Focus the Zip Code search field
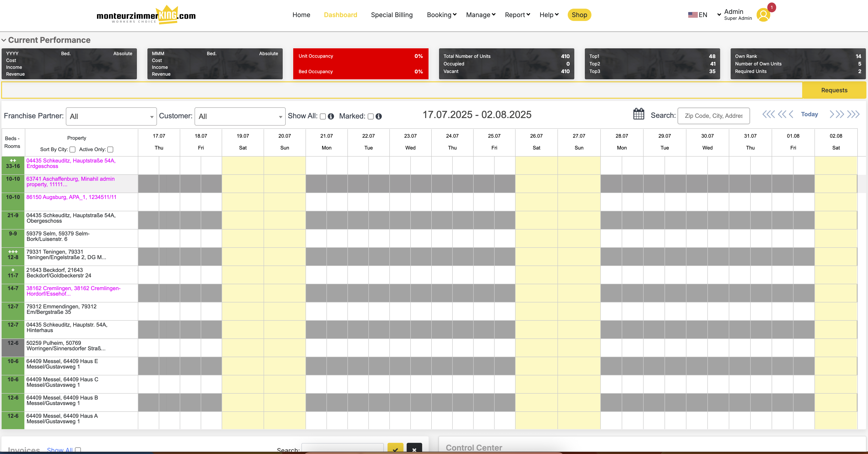The width and height of the screenshot is (868, 454). point(713,116)
